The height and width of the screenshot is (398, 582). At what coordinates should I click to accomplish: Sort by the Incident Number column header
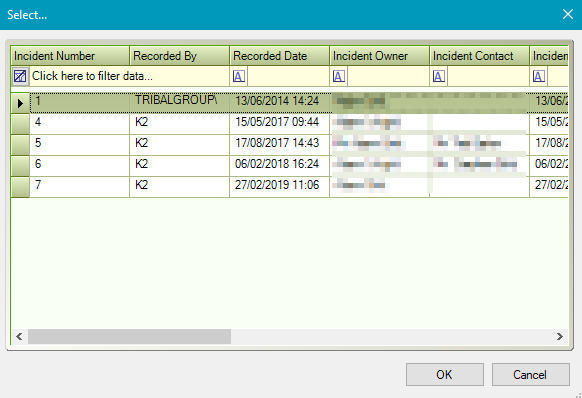point(70,56)
